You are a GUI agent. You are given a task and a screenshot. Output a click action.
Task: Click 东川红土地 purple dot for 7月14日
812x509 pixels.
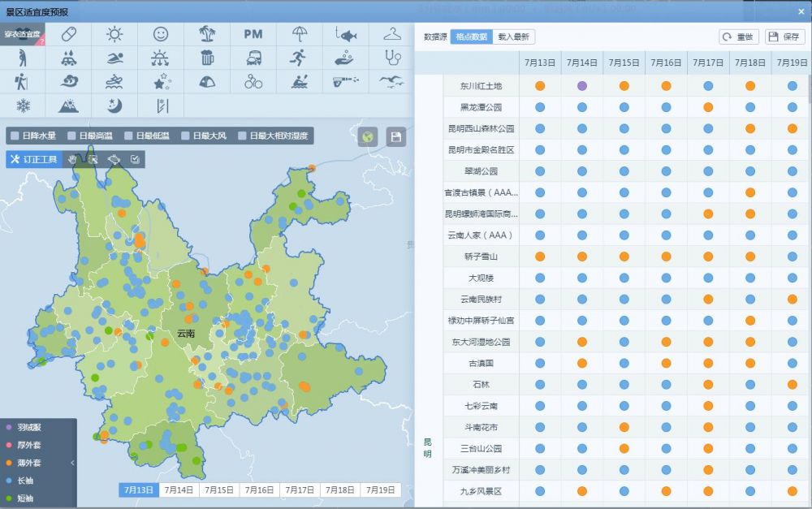(x=582, y=85)
